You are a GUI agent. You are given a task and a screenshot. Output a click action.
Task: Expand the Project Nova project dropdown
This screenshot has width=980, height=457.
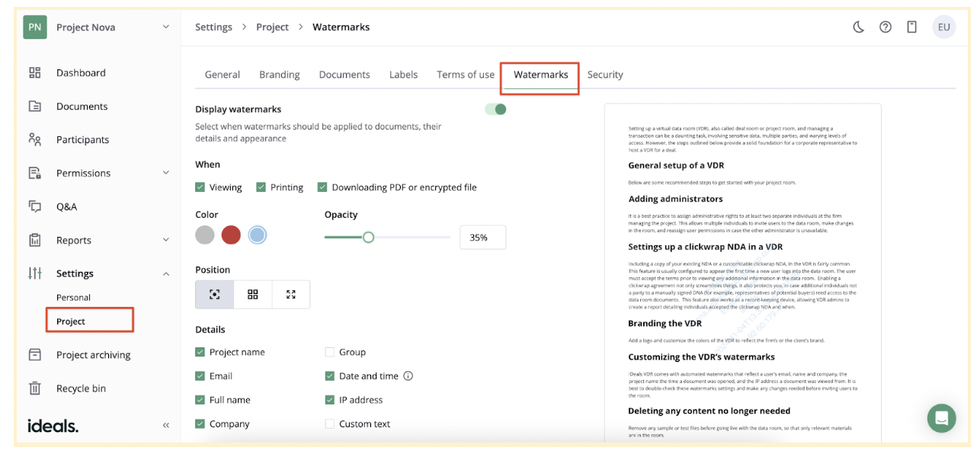click(x=165, y=27)
